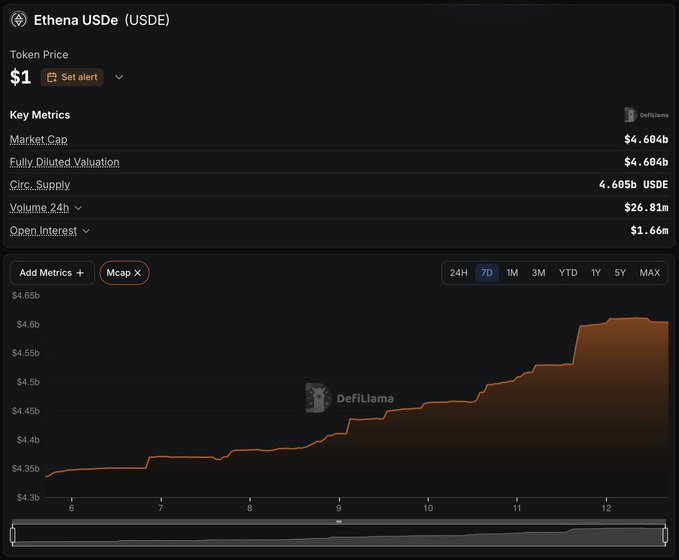Screen dimensions: 679x560
Task: Open the Open Interest dropdown chevron
Action: click(86, 231)
